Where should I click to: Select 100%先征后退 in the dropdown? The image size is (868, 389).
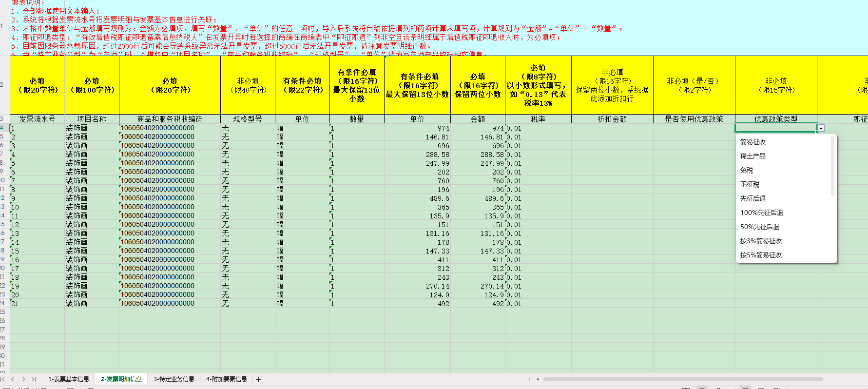coord(761,213)
